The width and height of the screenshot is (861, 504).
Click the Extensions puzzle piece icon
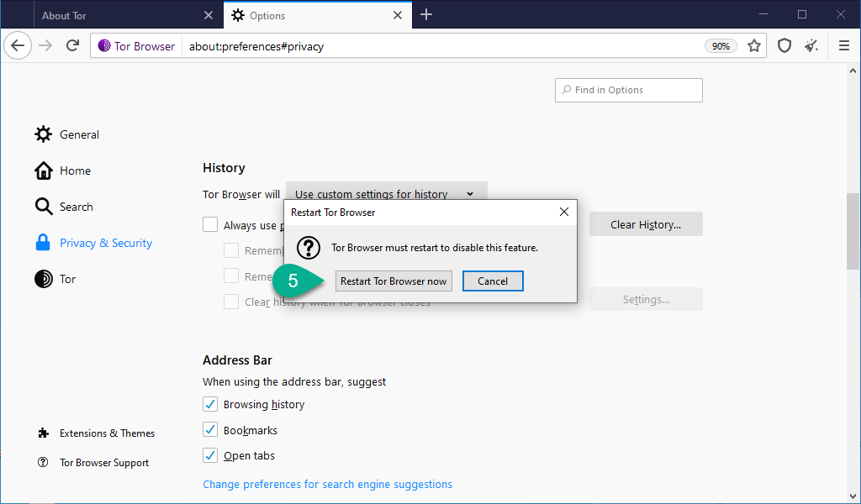44,433
